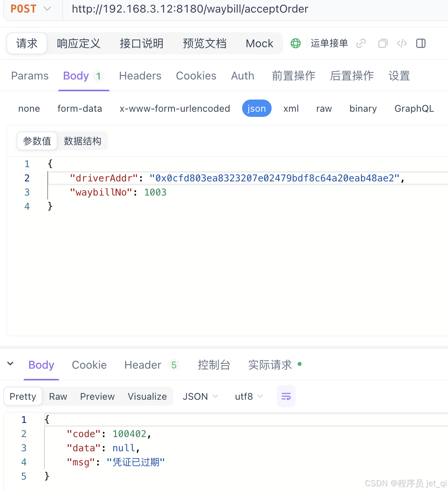
Task: Switch to the 请求 tab
Action: (27, 43)
